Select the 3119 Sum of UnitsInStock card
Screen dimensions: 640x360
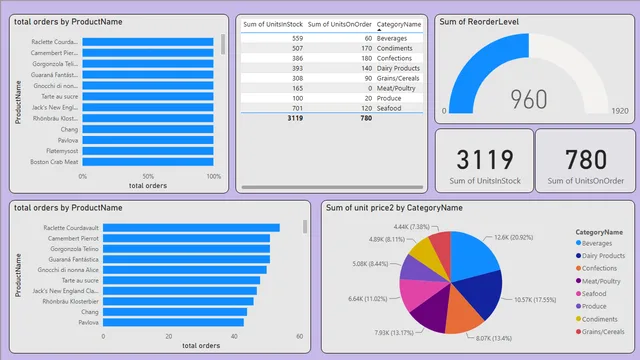[484, 160]
